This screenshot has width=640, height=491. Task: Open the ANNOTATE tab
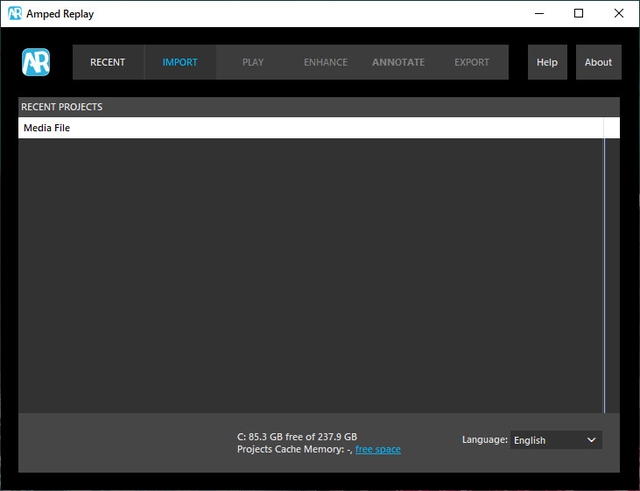(398, 62)
